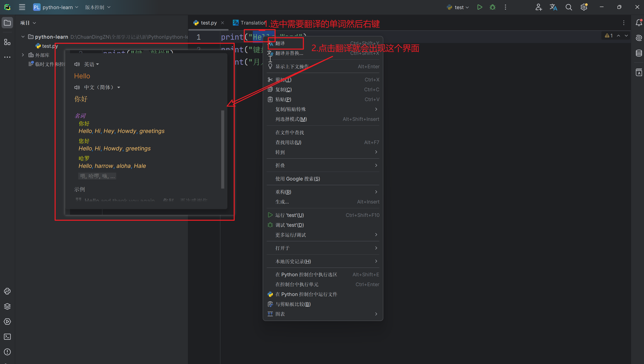Open the Translate toolbar icon
Image resolution: width=644 pixels, height=364 pixels.
[553, 7]
